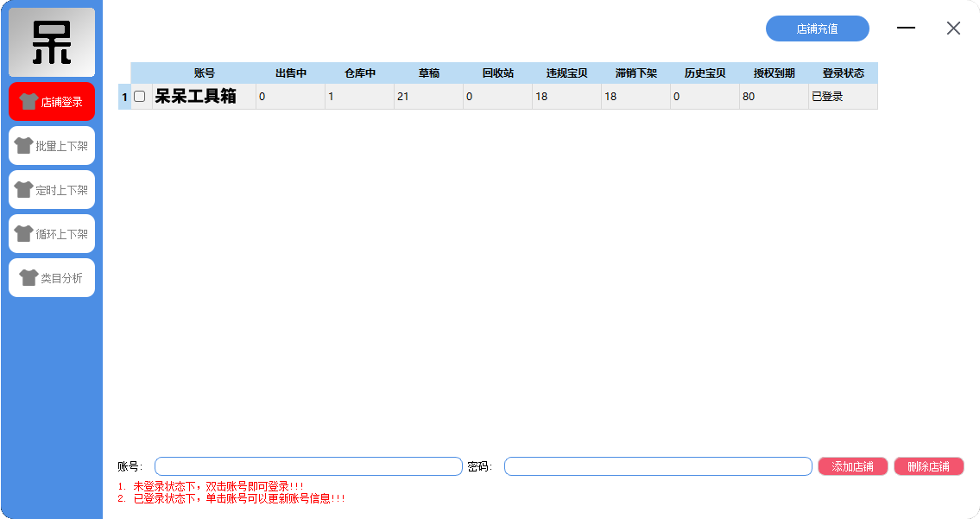
Task: Click the 登录状态 column header
Action: tap(843, 73)
